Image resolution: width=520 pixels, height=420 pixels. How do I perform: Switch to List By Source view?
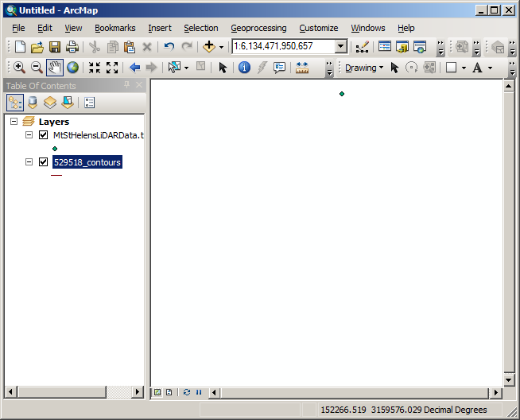33,103
